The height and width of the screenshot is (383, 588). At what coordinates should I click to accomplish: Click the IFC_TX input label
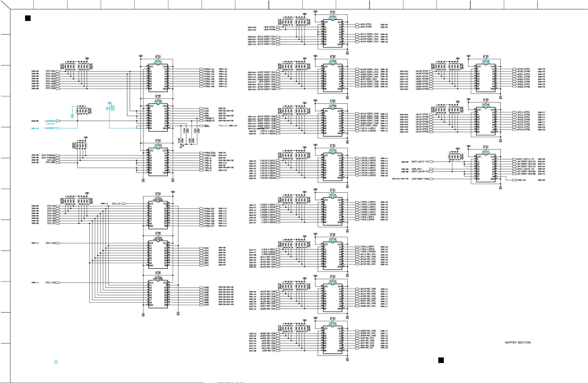pyautogui.click(x=116, y=204)
